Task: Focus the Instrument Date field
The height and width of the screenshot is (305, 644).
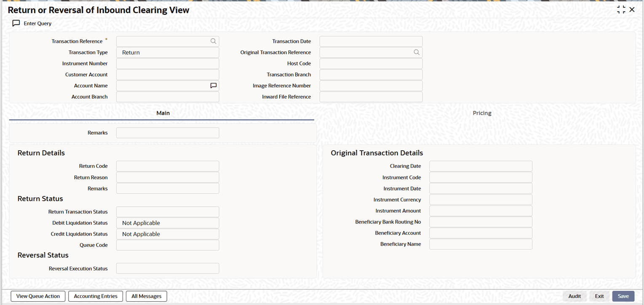Action: click(481, 188)
